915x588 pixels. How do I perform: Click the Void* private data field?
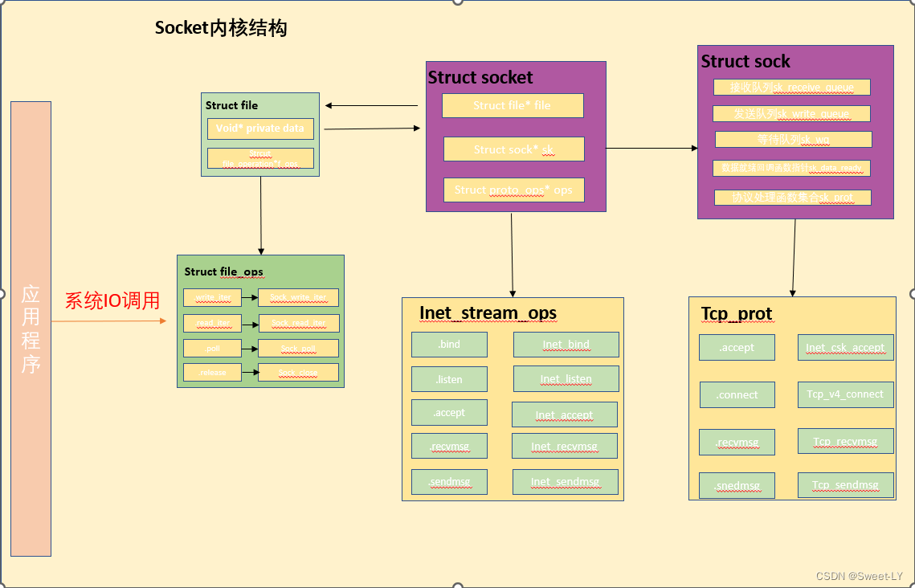tap(260, 129)
